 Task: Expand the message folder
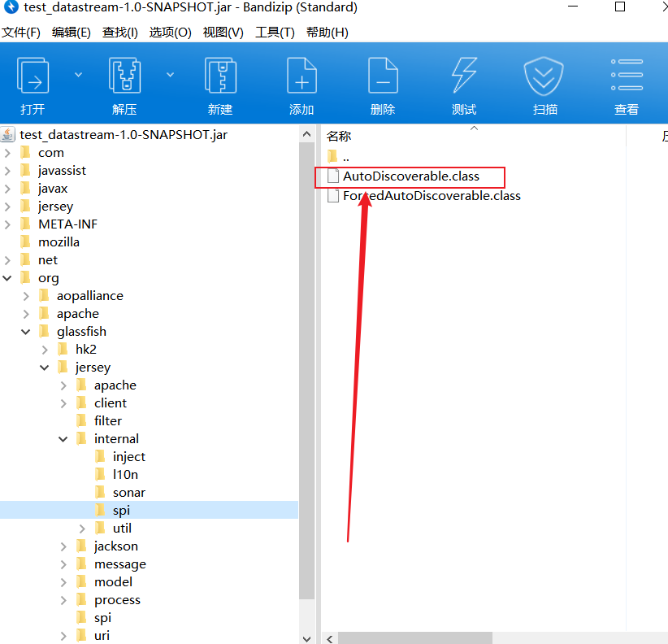(63, 564)
